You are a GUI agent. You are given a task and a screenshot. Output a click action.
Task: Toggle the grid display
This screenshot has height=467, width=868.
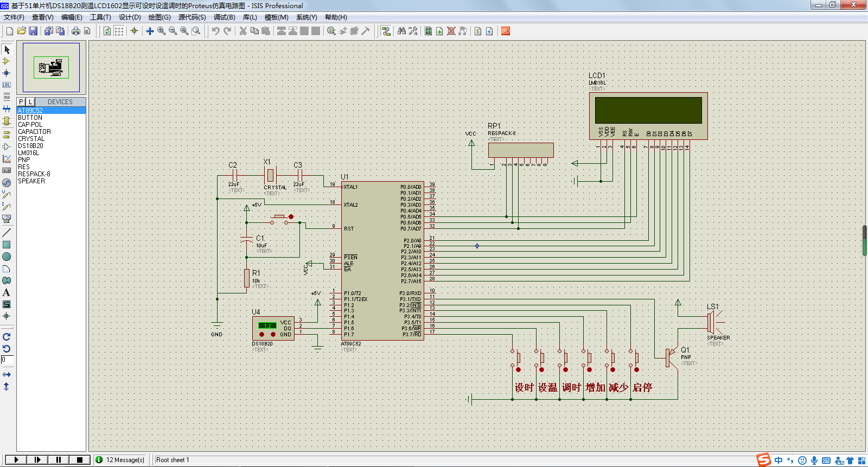click(119, 31)
